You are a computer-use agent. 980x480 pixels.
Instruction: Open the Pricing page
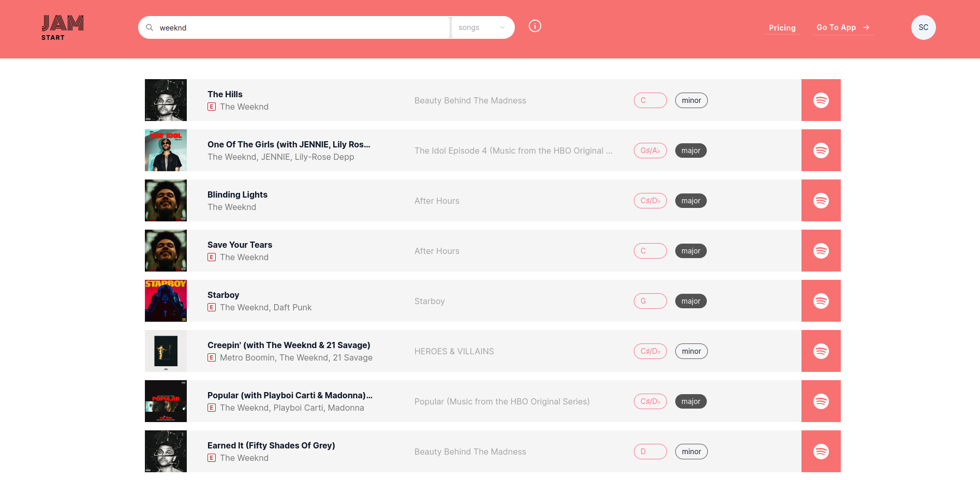[782, 28]
